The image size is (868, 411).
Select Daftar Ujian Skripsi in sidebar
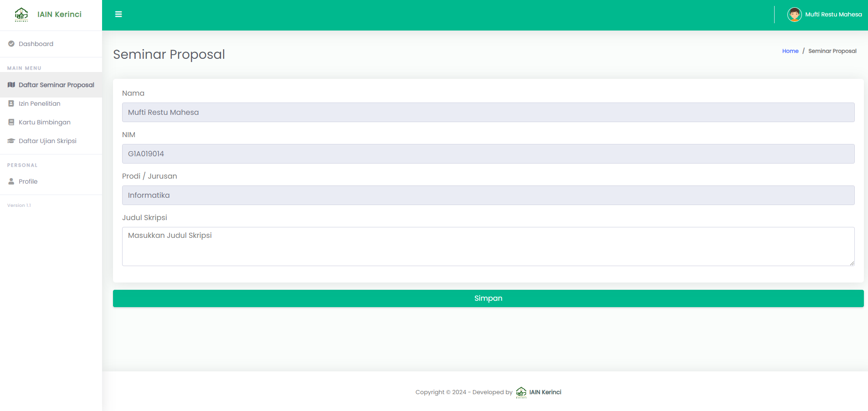click(x=51, y=141)
